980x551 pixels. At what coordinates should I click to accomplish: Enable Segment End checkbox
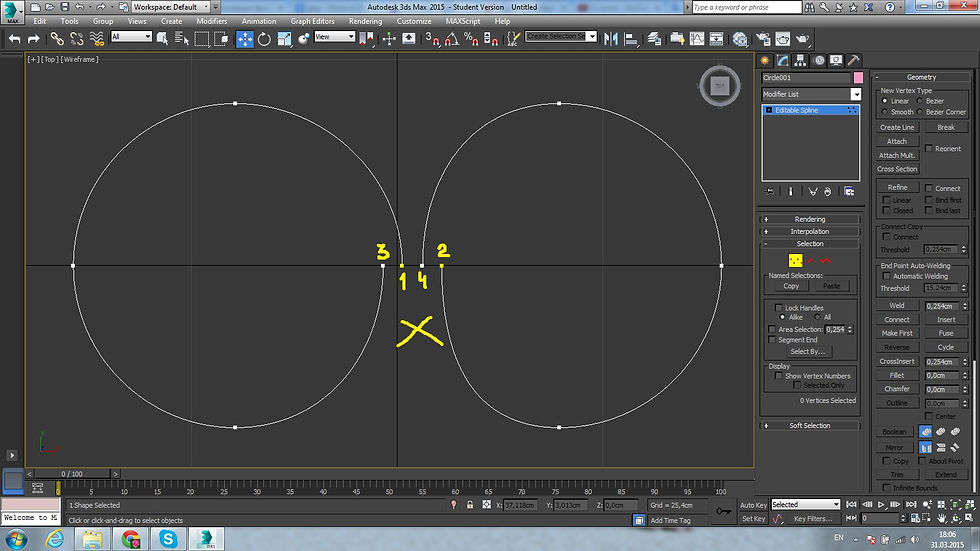(x=772, y=340)
